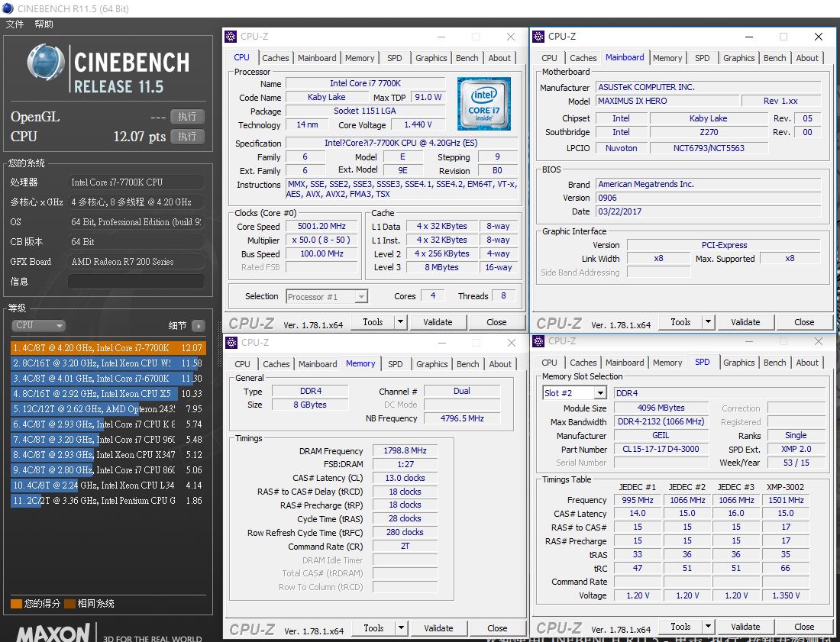Select ranking row 3 Core i7-6700K 11.30

coord(108,379)
